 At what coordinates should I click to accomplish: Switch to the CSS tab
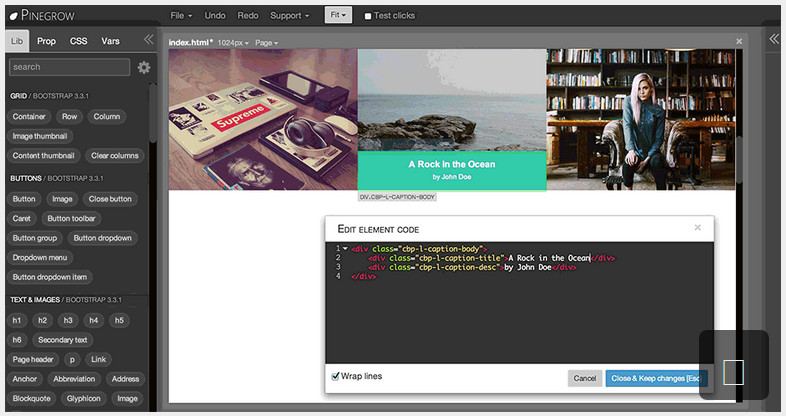[78, 41]
